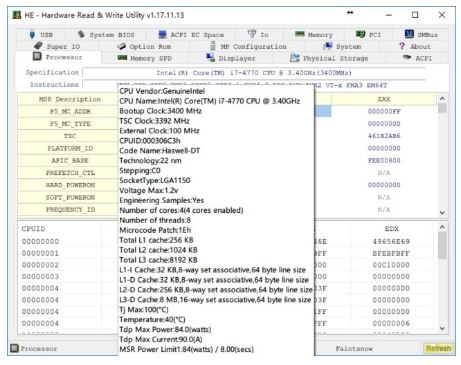The image size is (461, 365).
Task: Click the MSR Description column header
Action: (x=69, y=99)
